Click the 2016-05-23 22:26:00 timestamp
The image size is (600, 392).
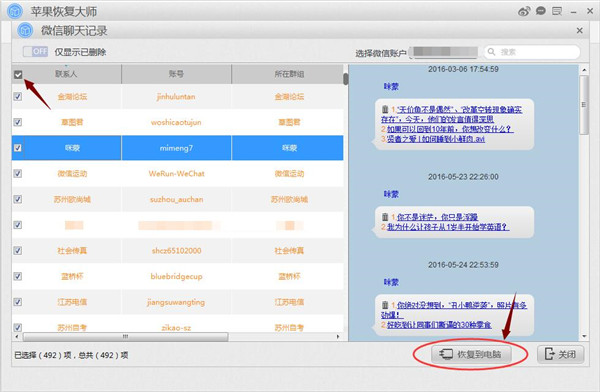coord(463,177)
